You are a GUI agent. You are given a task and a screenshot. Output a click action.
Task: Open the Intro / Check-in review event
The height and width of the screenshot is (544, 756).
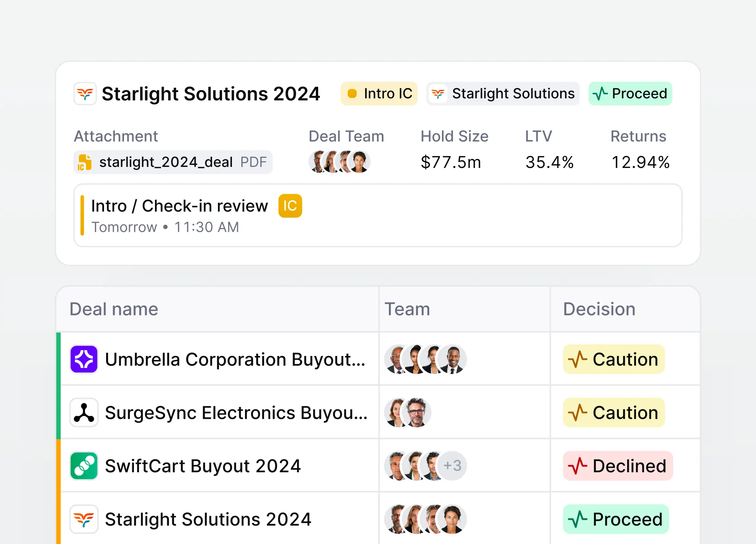tap(378, 215)
